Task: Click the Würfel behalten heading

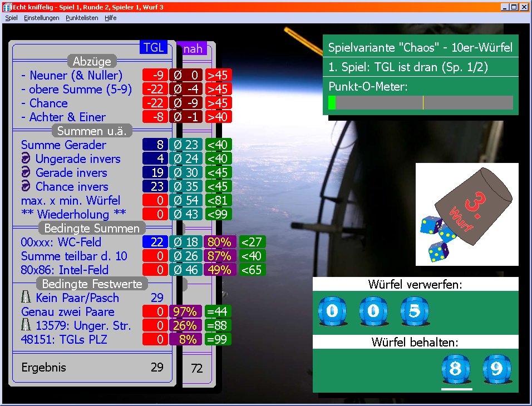Action: pyautogui.click(x=415, y=342)
